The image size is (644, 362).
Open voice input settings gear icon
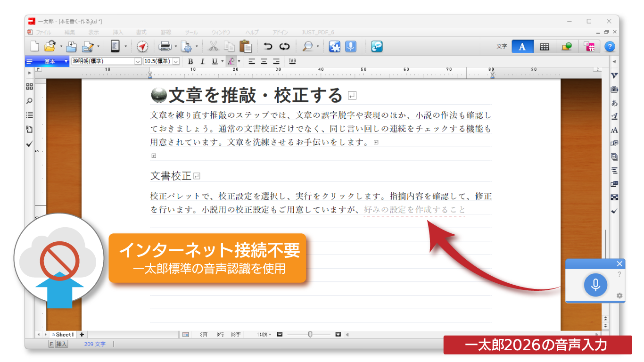[619, 296]
